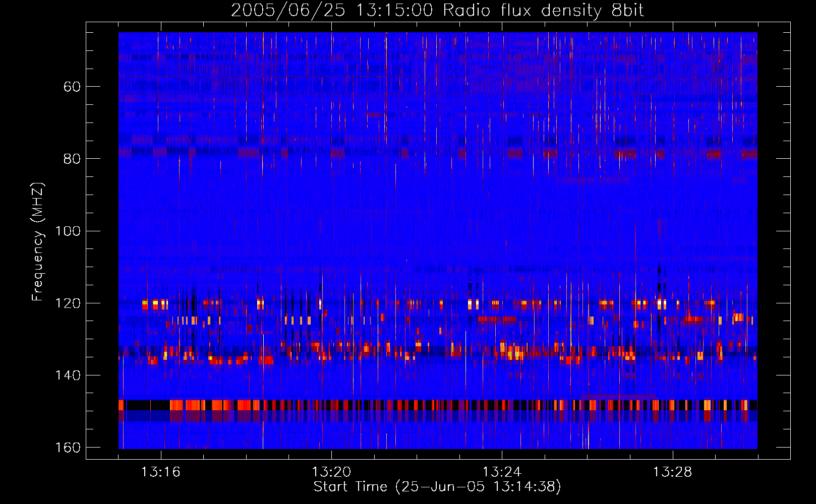
Task: Click the 13:16 time tick label
Action: (161, 472)
